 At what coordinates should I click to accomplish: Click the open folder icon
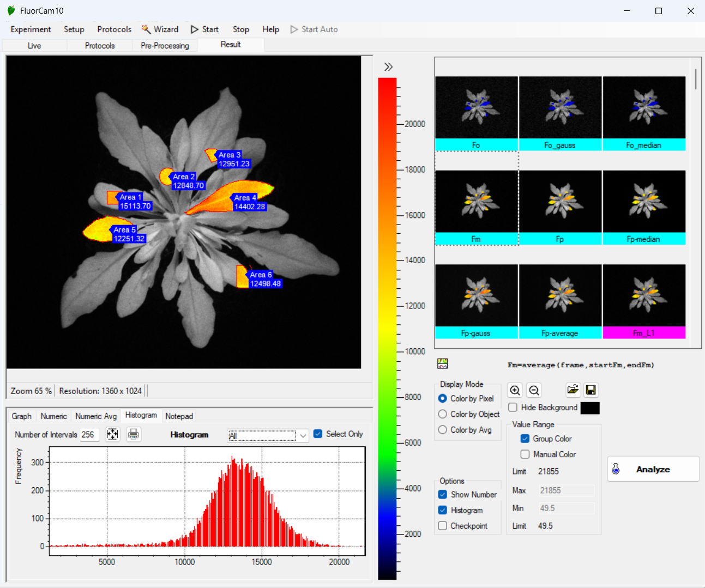(573, 390)
